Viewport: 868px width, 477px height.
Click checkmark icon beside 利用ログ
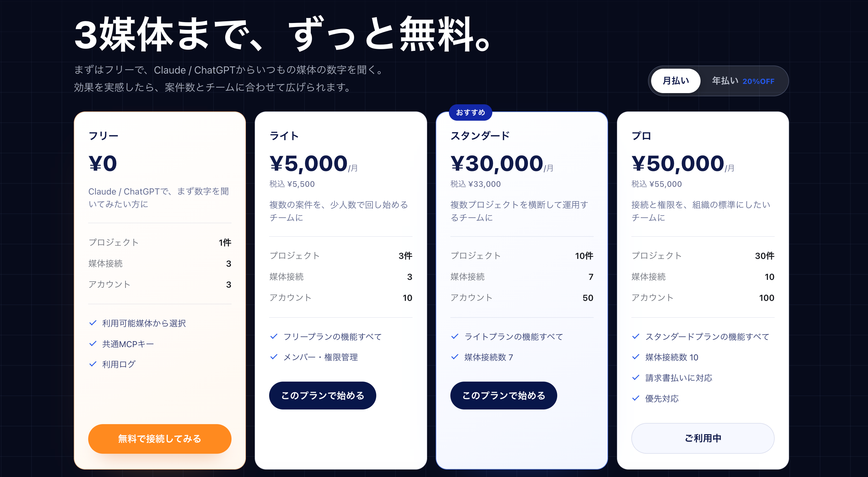coord(93,364)
